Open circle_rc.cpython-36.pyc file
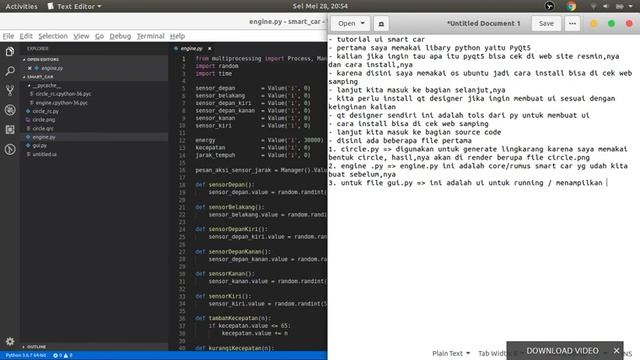The image size is (640, 360). [x=63, y=94]
